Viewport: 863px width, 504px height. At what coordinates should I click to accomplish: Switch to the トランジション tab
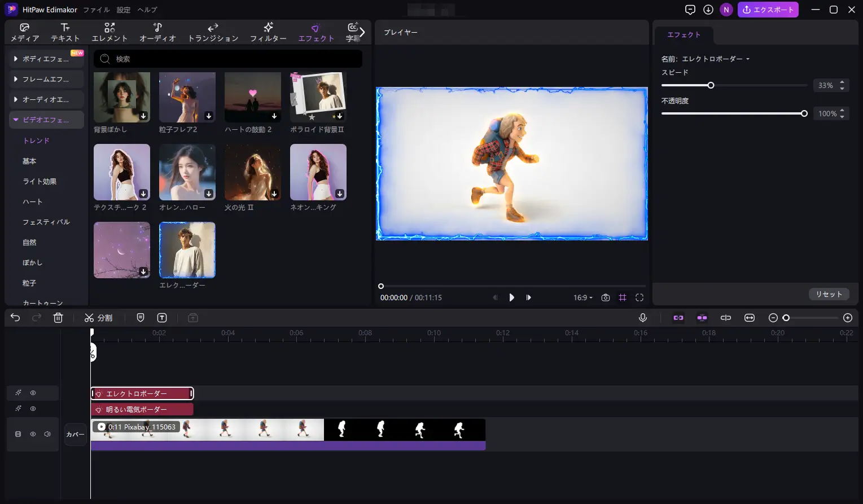coord(213,33)
